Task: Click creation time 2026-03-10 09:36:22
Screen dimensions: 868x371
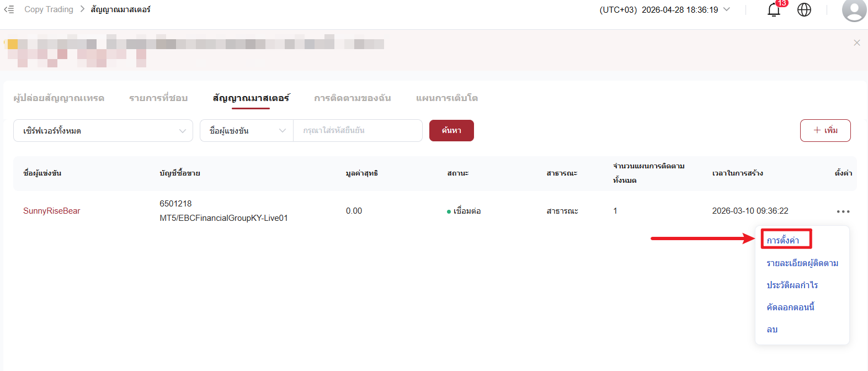Action: click(x=750, y=211)
